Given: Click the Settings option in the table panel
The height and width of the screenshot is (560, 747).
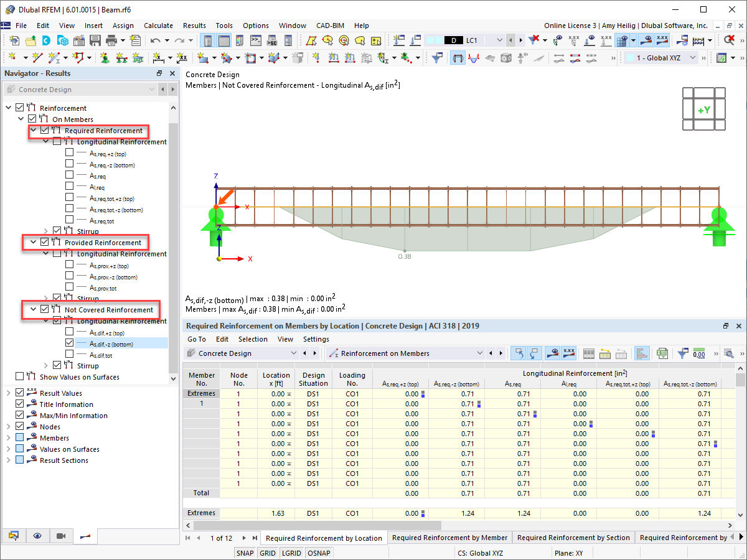Looking at the screenshot, I should (316, 339).
